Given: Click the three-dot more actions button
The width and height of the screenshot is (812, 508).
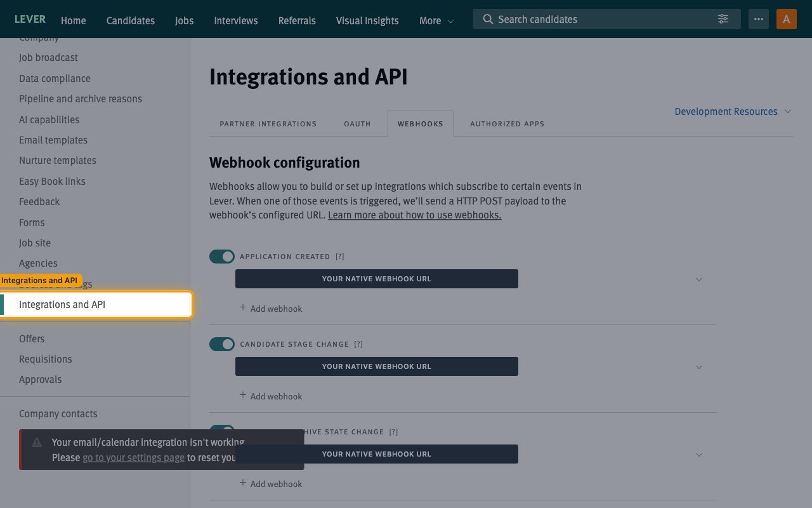Looking at the screenshot, I should tap(759, 19).
